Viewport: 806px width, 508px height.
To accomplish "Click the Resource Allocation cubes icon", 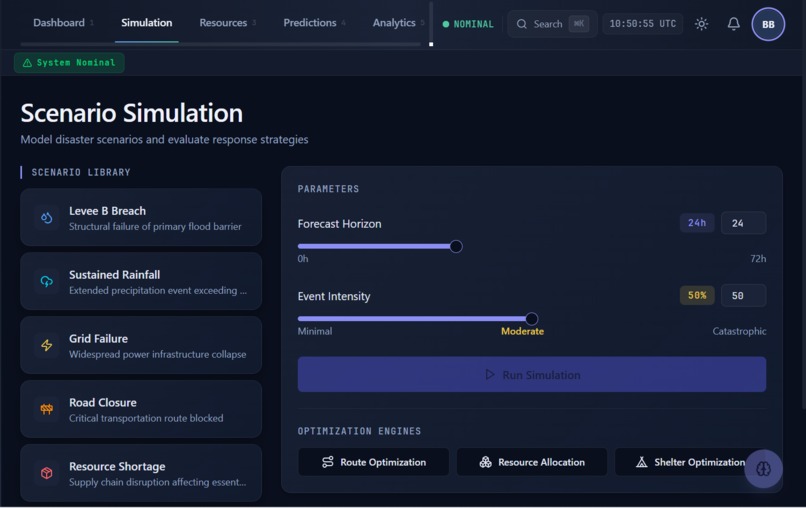I will tap(485, 462).
